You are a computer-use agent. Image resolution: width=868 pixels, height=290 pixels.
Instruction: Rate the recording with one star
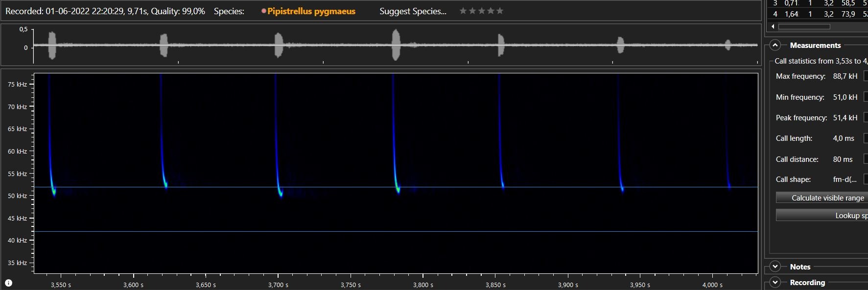click(x=463, y=11)
